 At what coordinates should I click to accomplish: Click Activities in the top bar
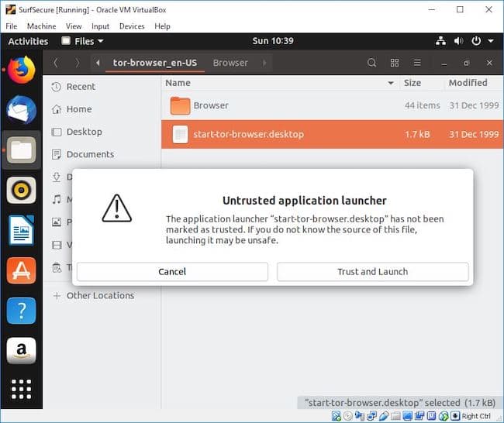pyautogui.click(x=28, y=41)
